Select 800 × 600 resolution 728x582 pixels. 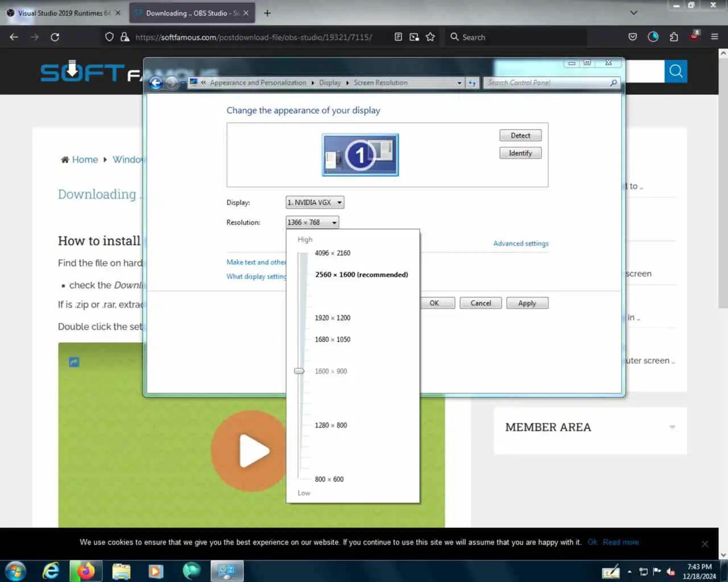click(x=329, y=479)
